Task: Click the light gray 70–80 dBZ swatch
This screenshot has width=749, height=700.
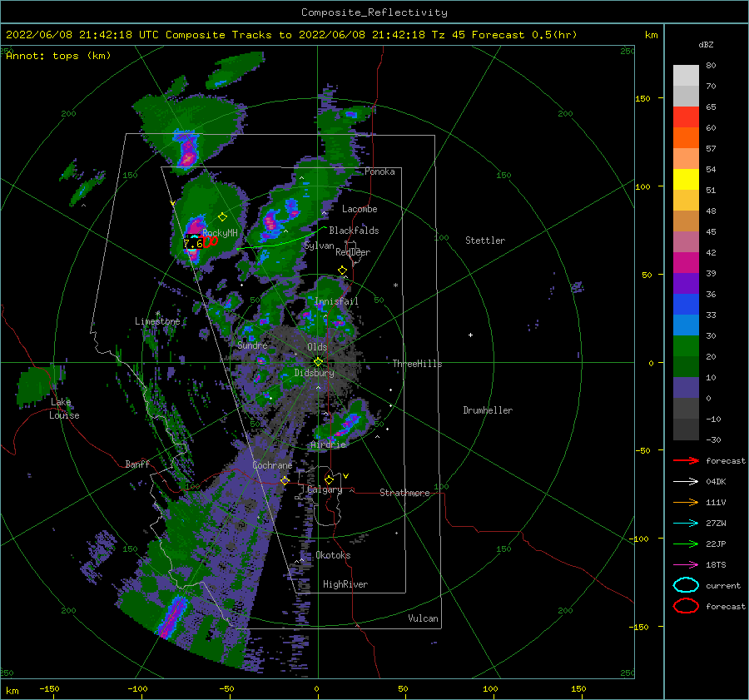Action: (686, 76)
